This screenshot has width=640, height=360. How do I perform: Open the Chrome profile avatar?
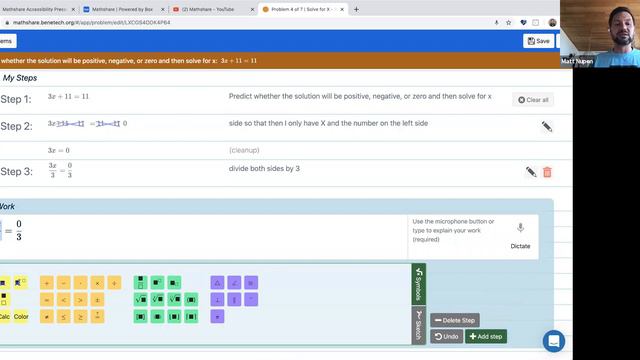coord(552,23)
